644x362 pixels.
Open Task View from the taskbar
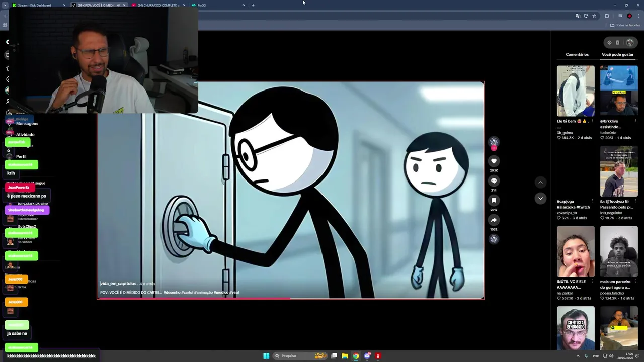pos(334,356)
